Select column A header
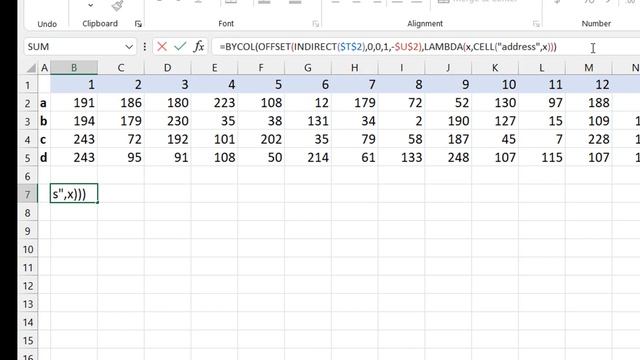Screen dimensions: 640x360 [44, 68]
